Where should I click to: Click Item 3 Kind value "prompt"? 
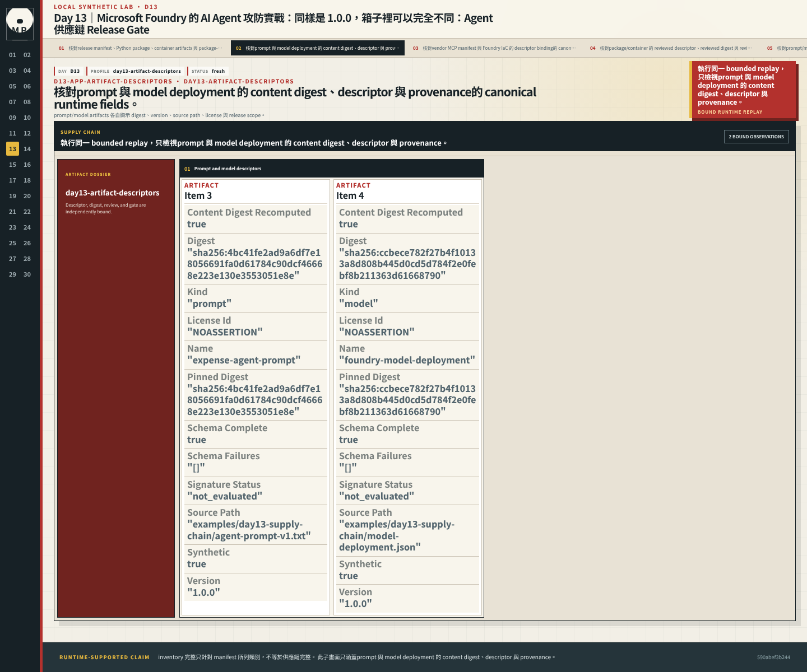click(x=209, y=304)
